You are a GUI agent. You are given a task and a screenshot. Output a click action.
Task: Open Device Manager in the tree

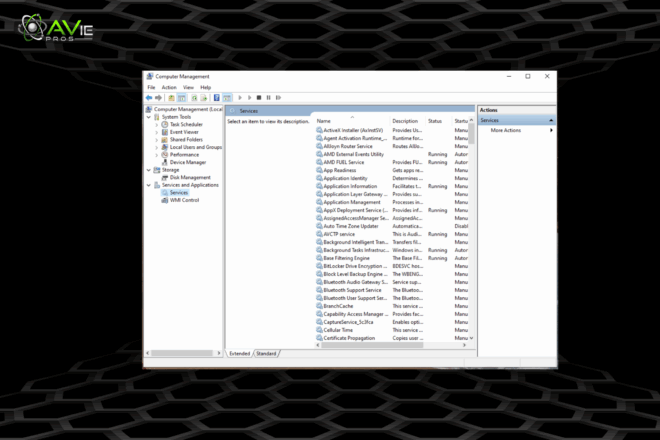pos(188,162)
